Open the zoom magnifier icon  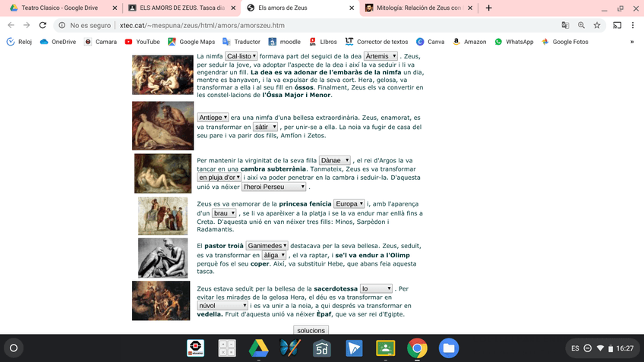581,26
